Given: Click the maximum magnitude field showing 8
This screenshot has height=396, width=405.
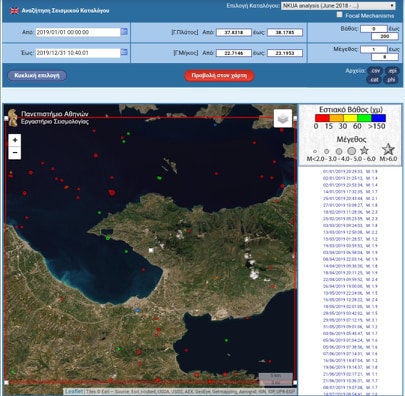Looking at the screenshot, I should point(385,57).
